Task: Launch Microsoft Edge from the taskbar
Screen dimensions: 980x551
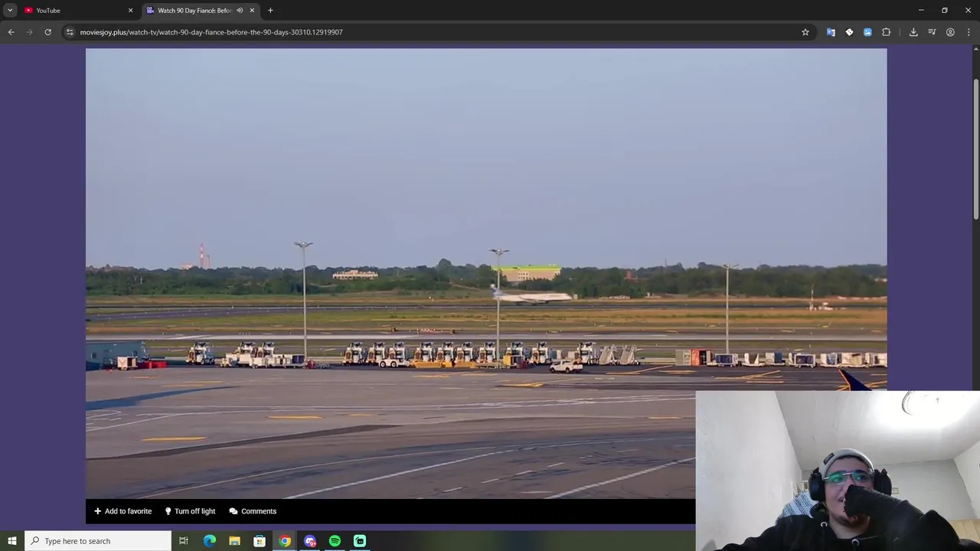Action: pyautogui.click(x=210, y=541)
